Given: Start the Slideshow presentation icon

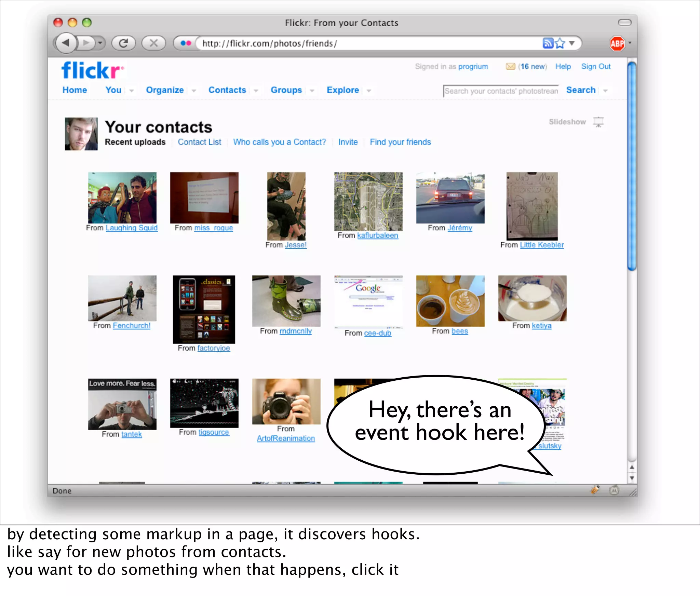Looking at the screenshot, I should pos(598,122).
